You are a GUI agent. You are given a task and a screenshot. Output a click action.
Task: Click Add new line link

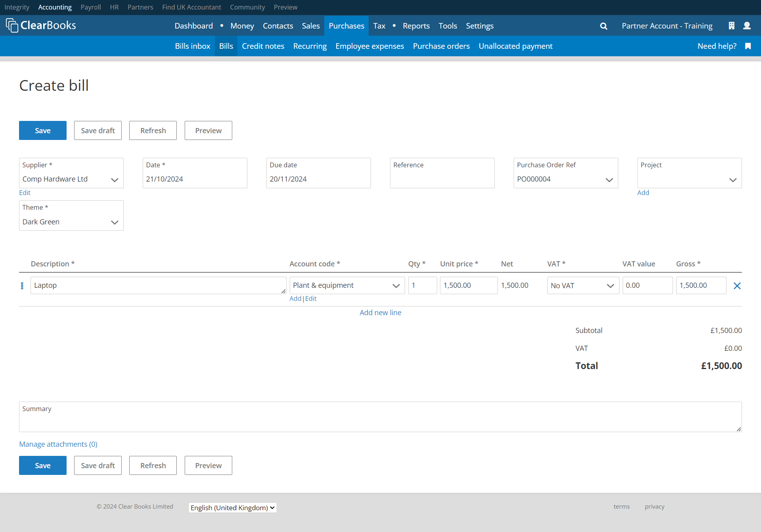point(380,312)
